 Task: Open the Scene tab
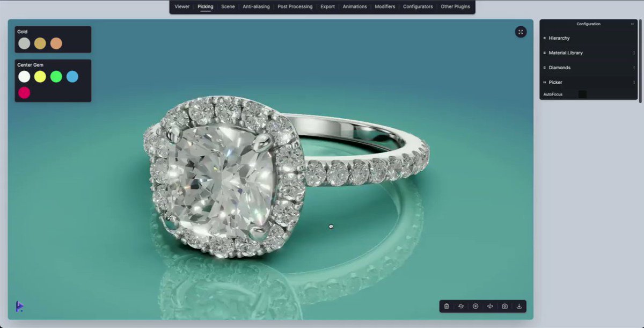point(228,7)
